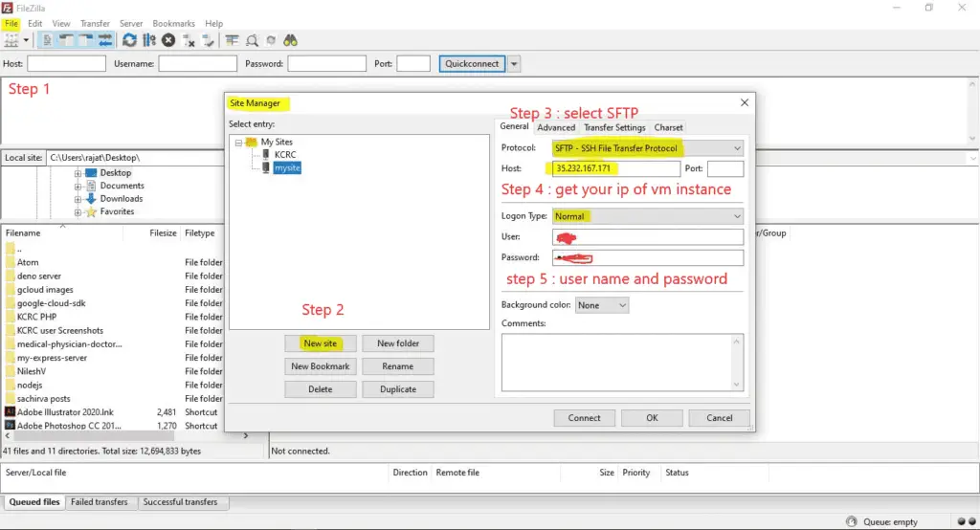
Task: Click the Refresh file lists icon
Action: tap(129, 40)
